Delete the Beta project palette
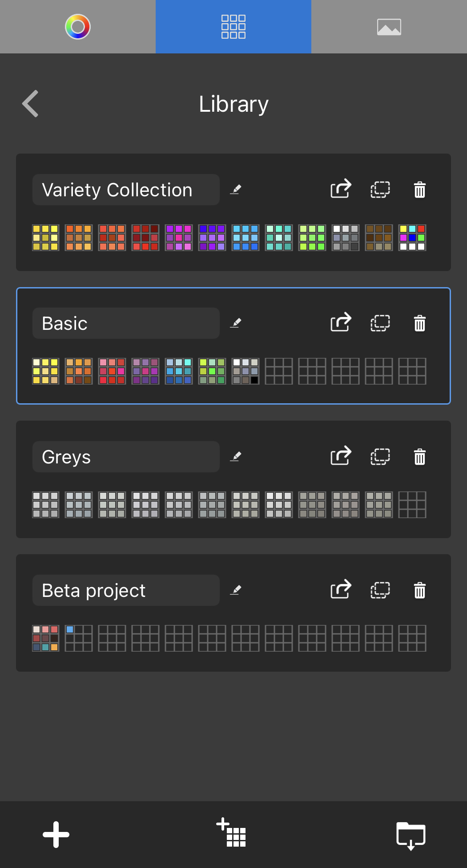This screenshot has width=467, height=868. [420, 590]
